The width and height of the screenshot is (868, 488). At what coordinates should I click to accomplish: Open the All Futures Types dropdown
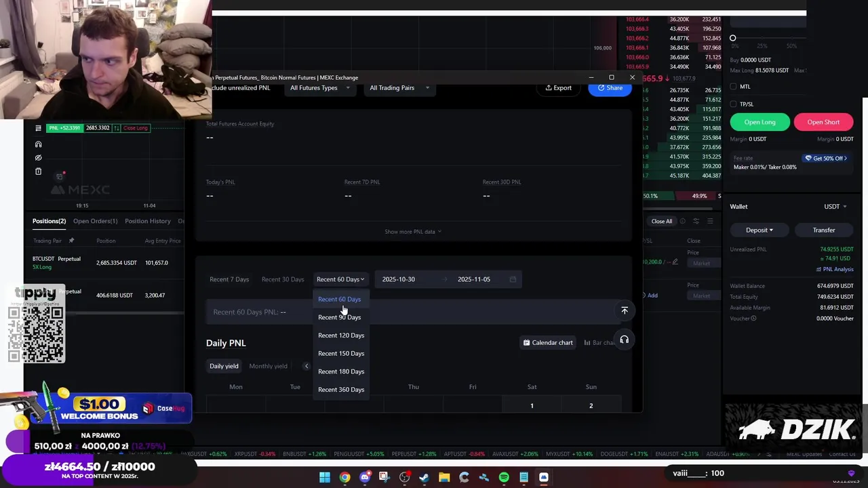[x=320, y=87]
